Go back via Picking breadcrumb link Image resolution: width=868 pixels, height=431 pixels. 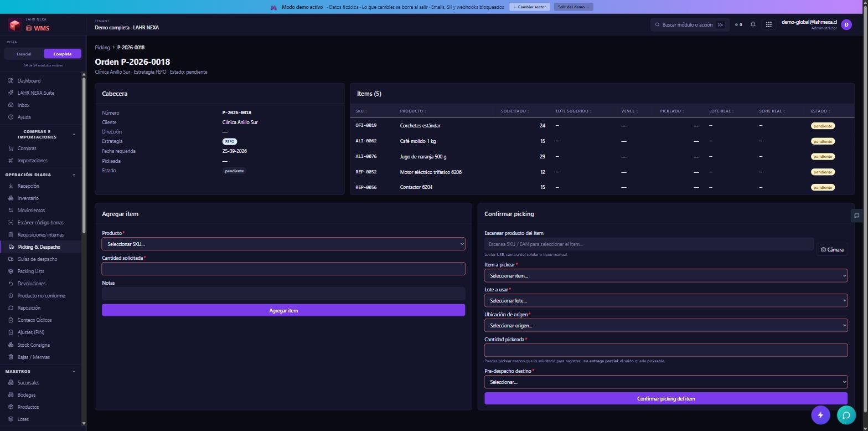tap(102, 48)
